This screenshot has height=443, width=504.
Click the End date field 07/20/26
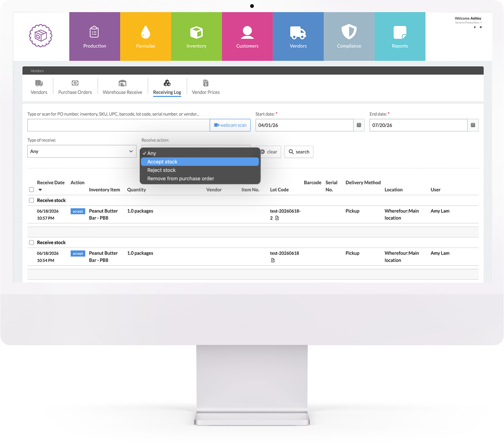(419, 125)
